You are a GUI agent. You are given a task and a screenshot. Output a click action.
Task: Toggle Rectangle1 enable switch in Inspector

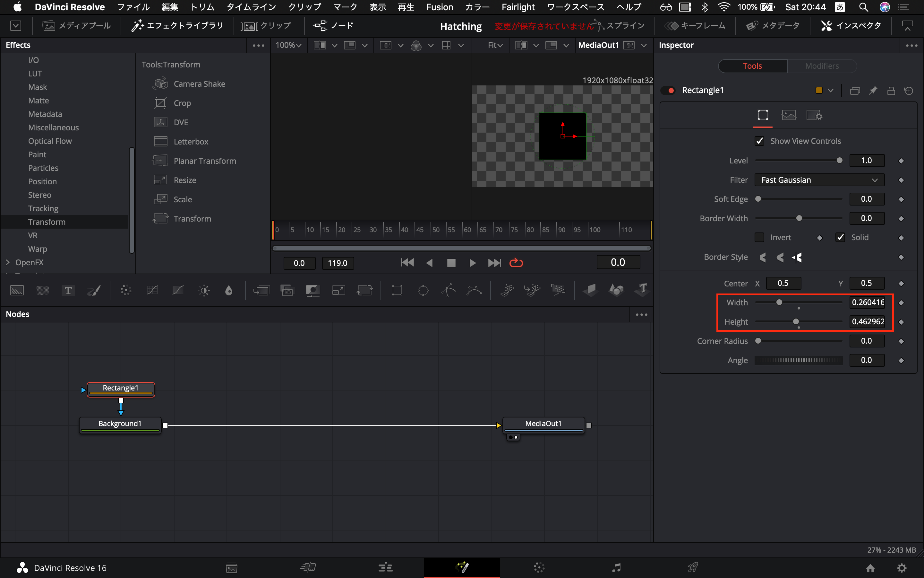click(668, 91)
